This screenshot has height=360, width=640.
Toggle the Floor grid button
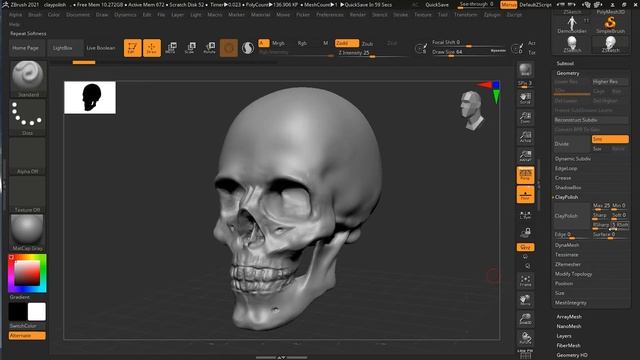point(525,195)
